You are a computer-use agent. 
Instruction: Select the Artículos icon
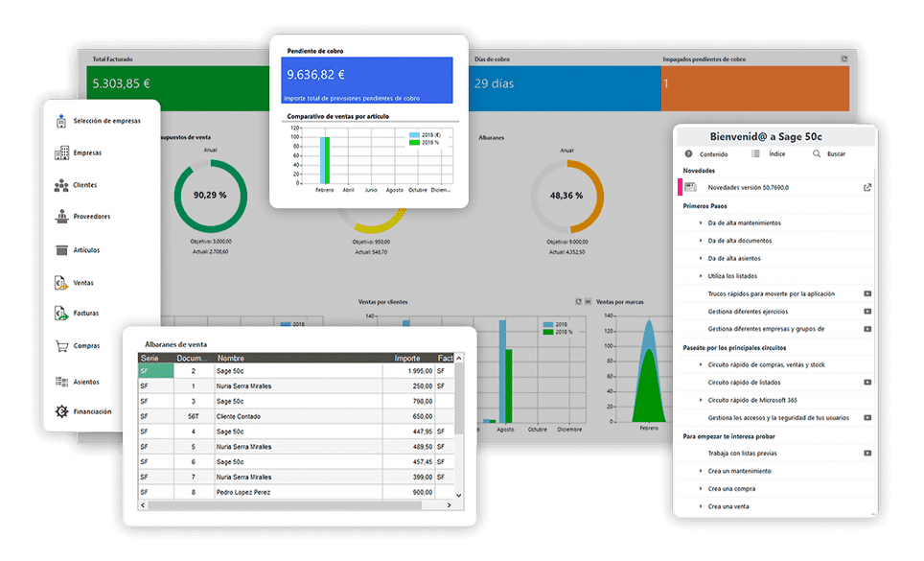click(61, 250)
